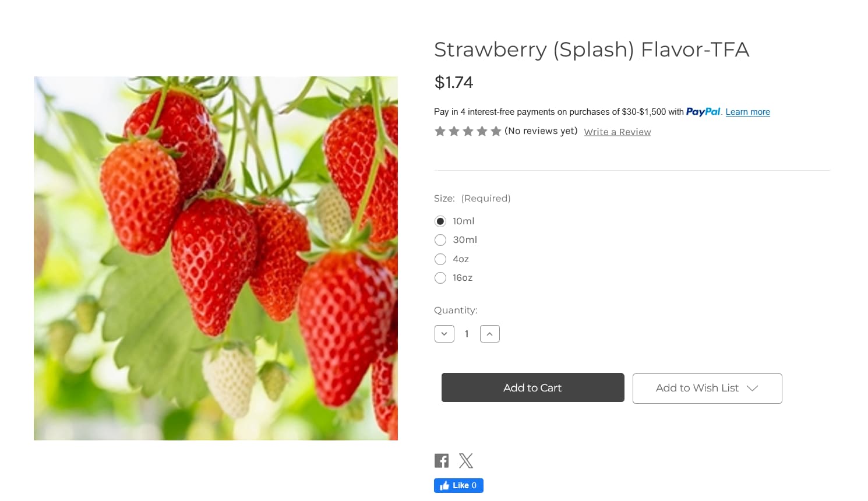This screenshot has width=868, height=501.
Task: Choose the 4oz size option
Action: coord(440,259)
